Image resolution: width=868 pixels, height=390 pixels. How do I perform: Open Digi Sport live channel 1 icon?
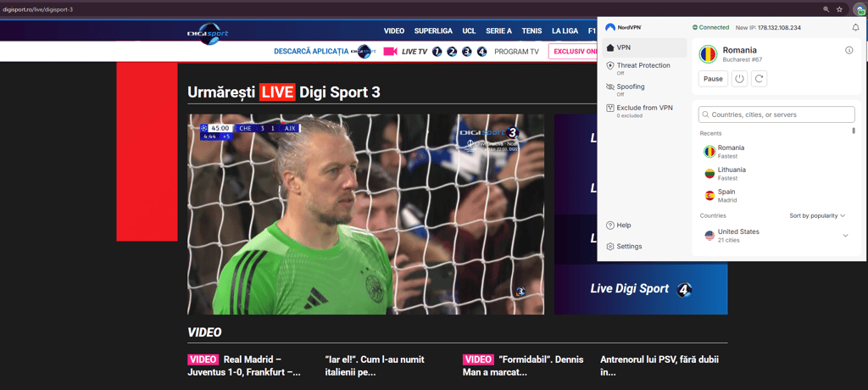437,52
